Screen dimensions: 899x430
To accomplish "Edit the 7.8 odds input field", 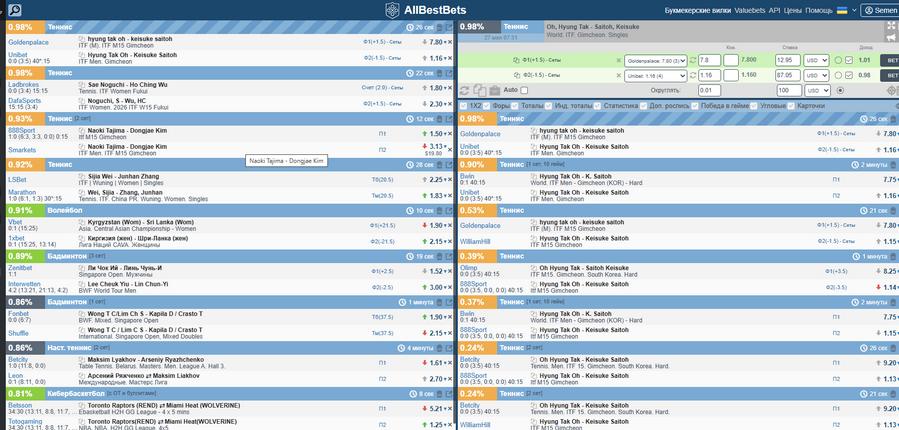I will (709, 60).
